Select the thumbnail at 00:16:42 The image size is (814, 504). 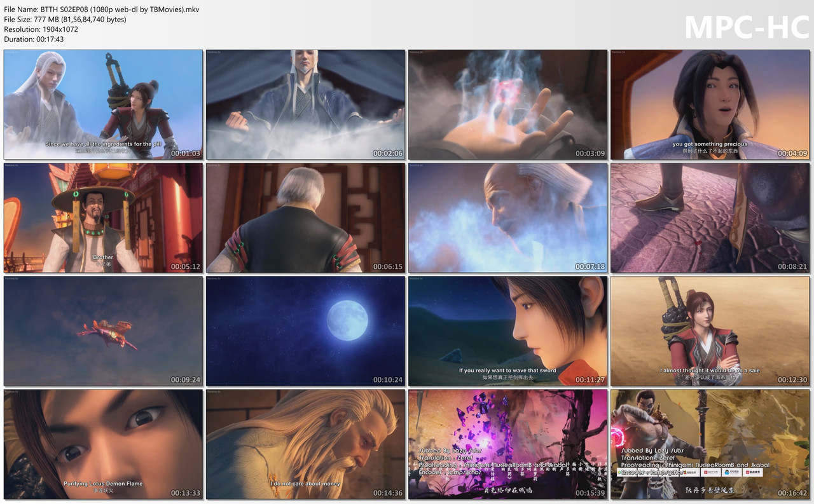coord(710,444)
